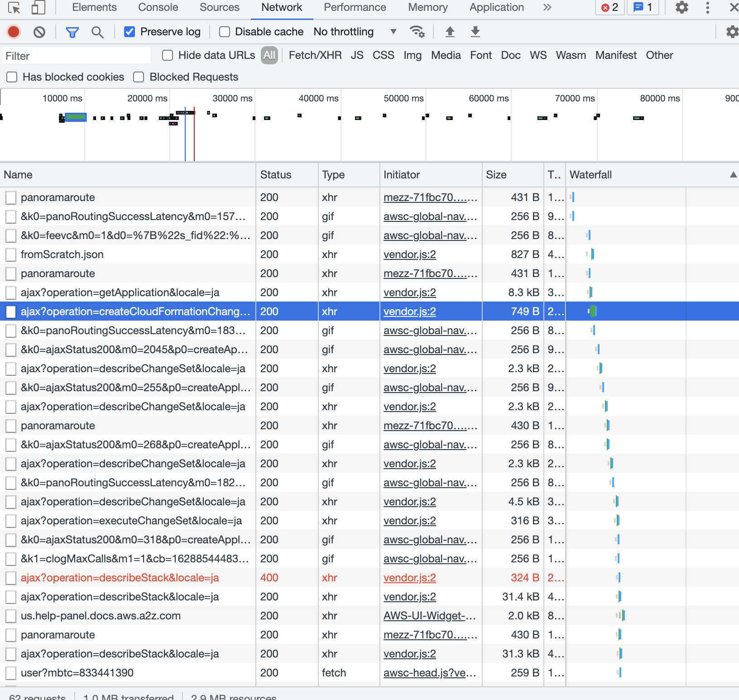The width and height of the screenshot is (739, 700).
Task: Close the DevTools panel
Action: coord(734,7)
